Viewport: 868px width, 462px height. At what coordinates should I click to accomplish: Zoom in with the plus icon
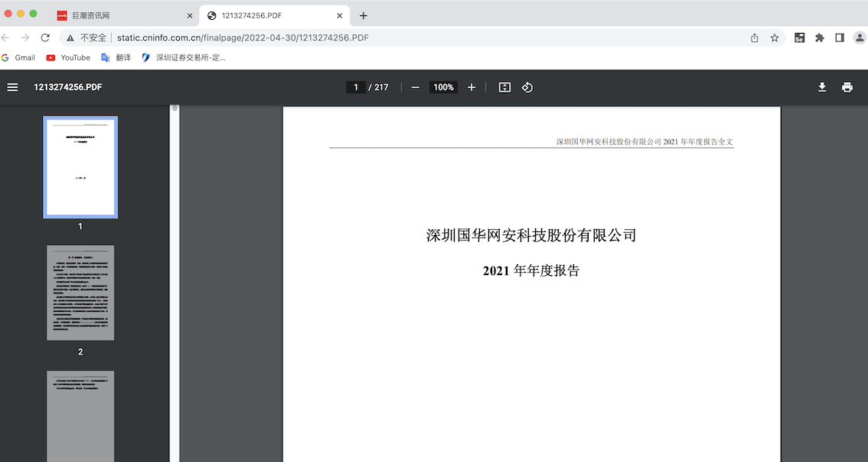472,87
